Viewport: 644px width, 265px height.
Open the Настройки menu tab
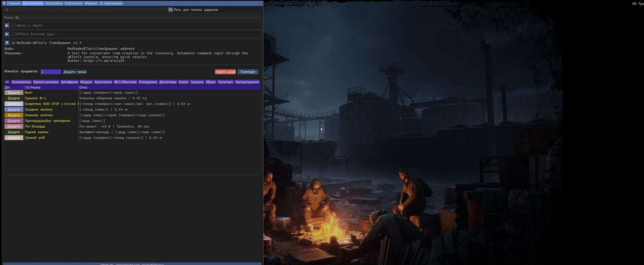(x=54, y=3)
